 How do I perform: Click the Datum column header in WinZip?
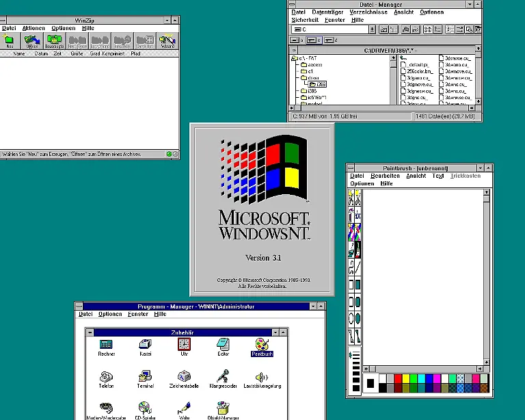click(x=41, y=53)
